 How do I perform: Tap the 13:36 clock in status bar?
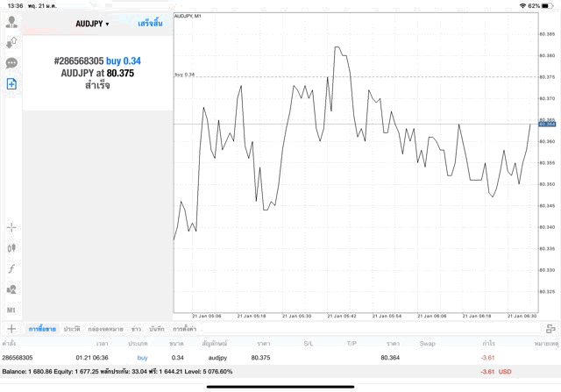point(15,6)
